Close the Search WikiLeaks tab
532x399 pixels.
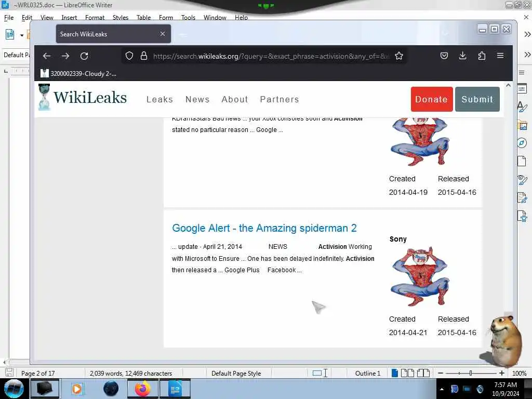[x=163, y=34]
